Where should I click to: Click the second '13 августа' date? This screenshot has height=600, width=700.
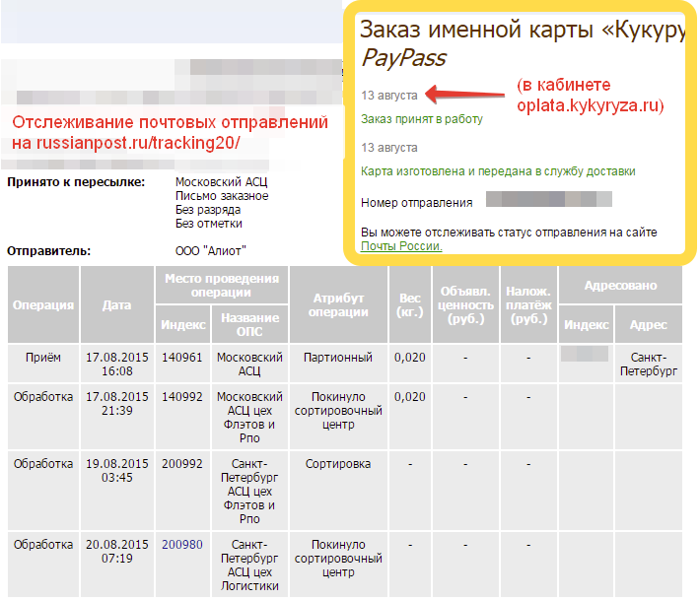[x=389, y=148]
